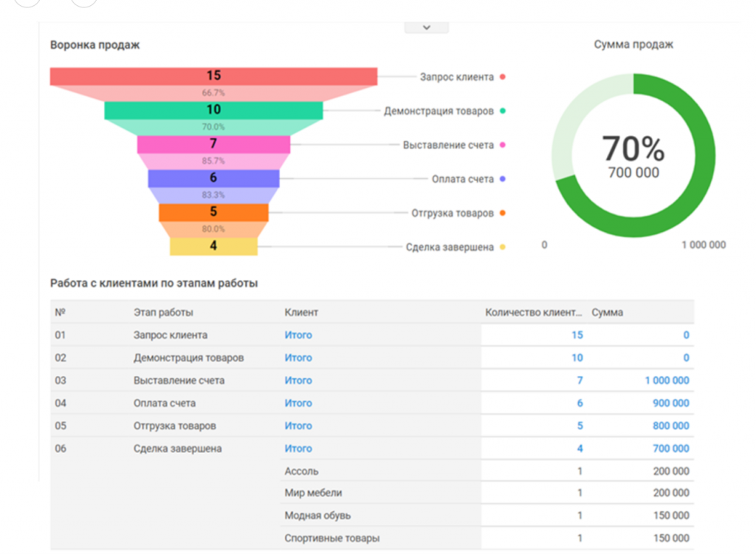This screenshot has height=554, width=756.
Task: Click the blue Оплата счета legend dot
Action: 502,179
